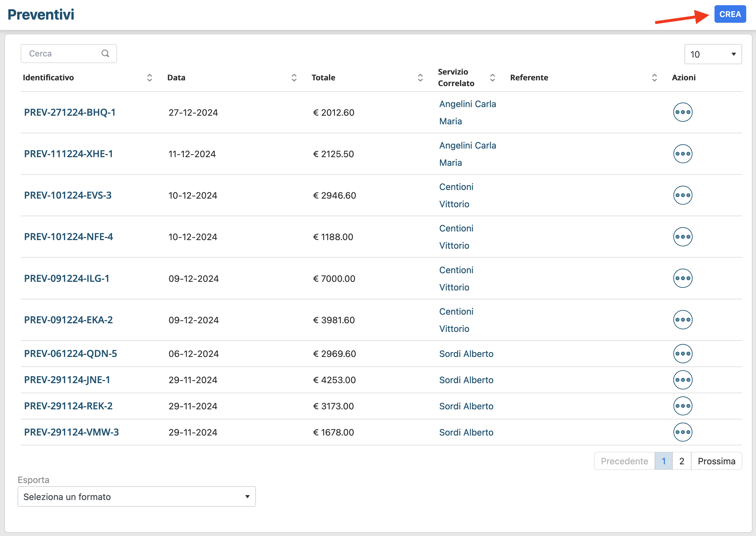Open actions menu for PREV-101224-EVS-3

pos(682,195)
